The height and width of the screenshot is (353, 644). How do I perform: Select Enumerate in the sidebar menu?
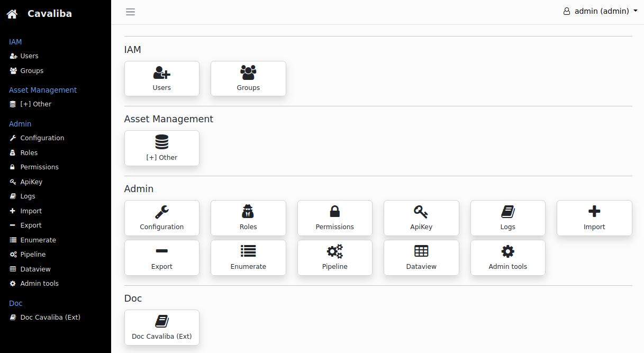[38, 240]
